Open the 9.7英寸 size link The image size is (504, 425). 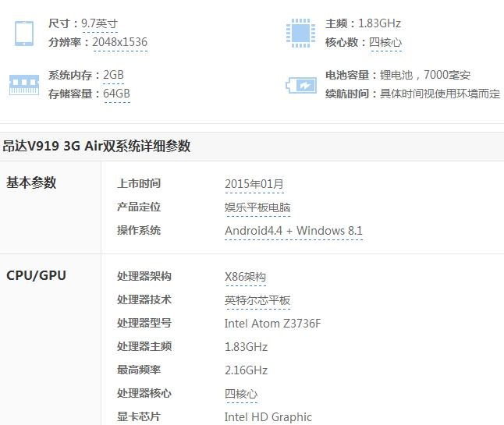tap(99, 24)
